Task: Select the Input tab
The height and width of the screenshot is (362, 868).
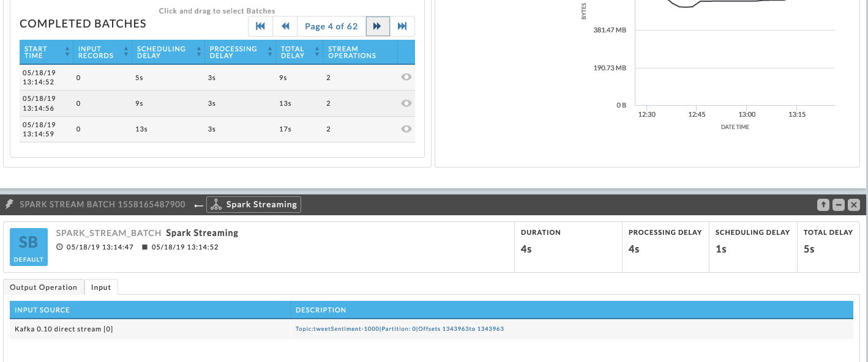Action: tap(101, 287)
